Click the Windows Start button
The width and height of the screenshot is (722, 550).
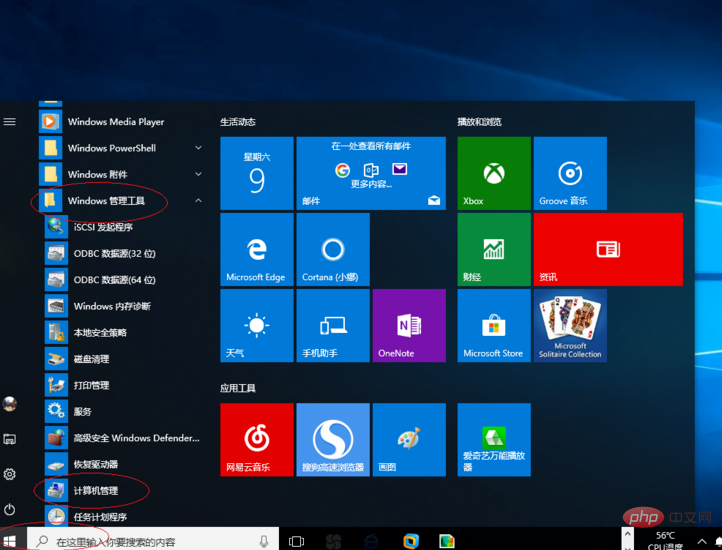point(10,540)
